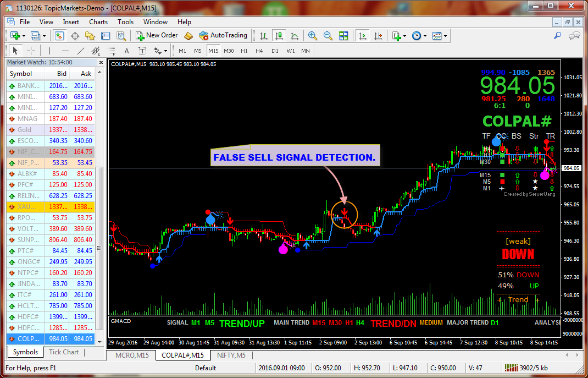Image resolution: width=588 pixels, height=378 pixels.
Task: Switch to the Tick Chart tab
Action: click(64, 352)
